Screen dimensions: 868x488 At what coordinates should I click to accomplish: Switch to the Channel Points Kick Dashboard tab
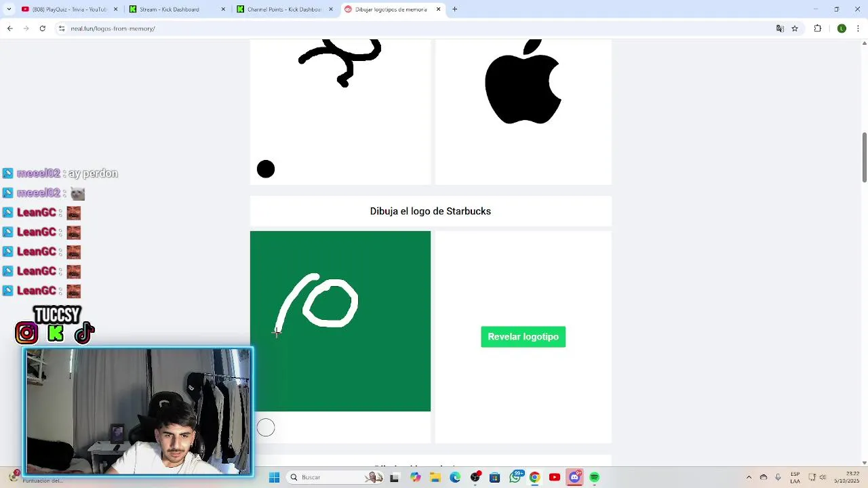coord(284,9)
